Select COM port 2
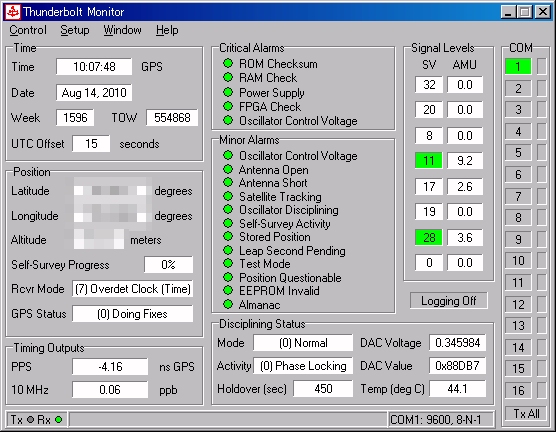Viewport: 556px width, 432px height. click(x=518, y=88)
